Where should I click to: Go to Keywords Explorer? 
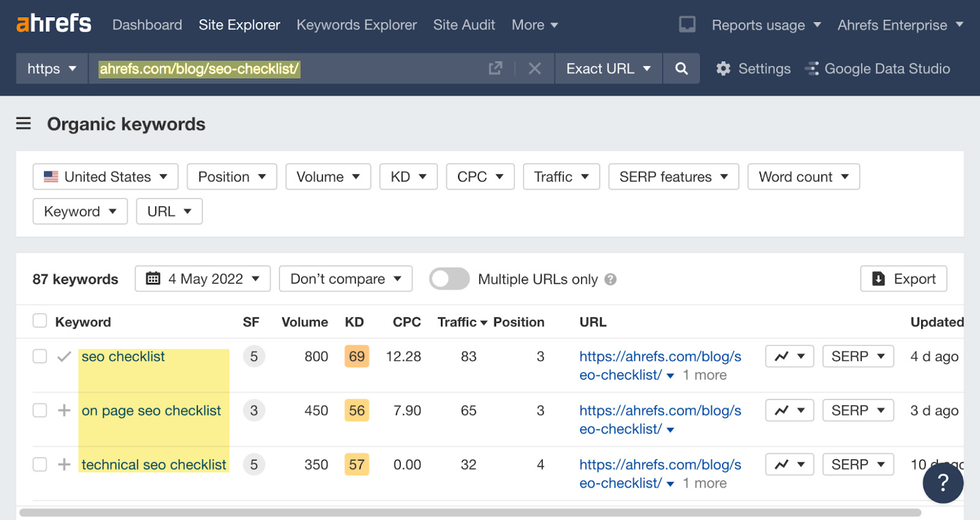point(356,25)
